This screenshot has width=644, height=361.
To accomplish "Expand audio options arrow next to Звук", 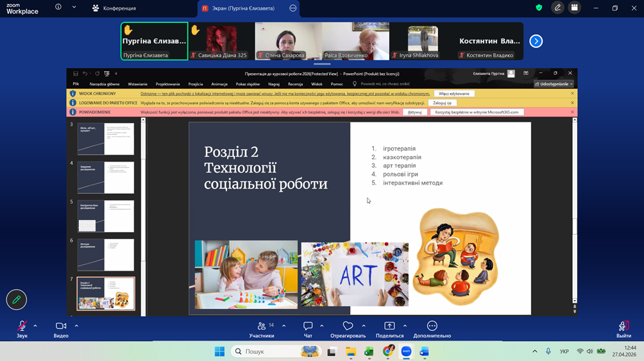I will click(x=35, y=326).
